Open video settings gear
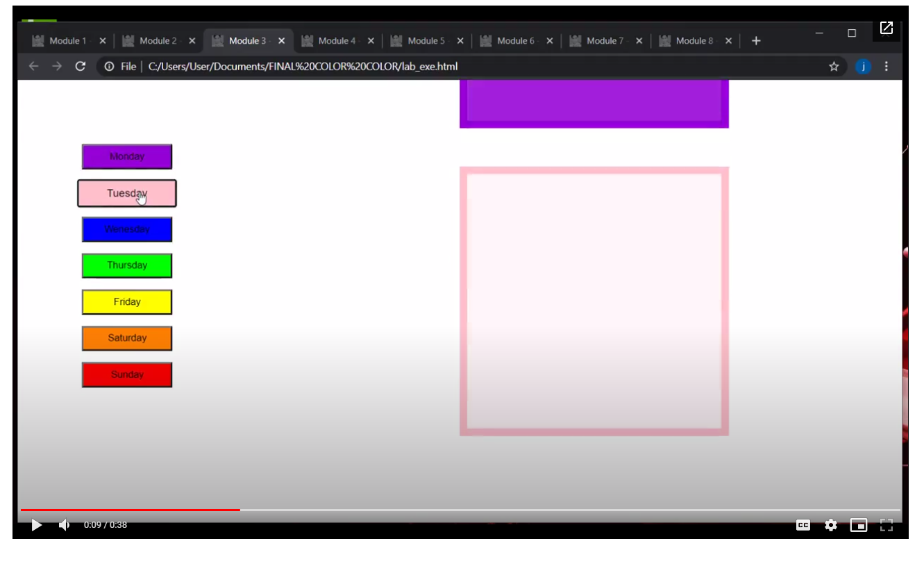Image resolution: width=924 pixels, height=575 pixels. tap(831, 526)
